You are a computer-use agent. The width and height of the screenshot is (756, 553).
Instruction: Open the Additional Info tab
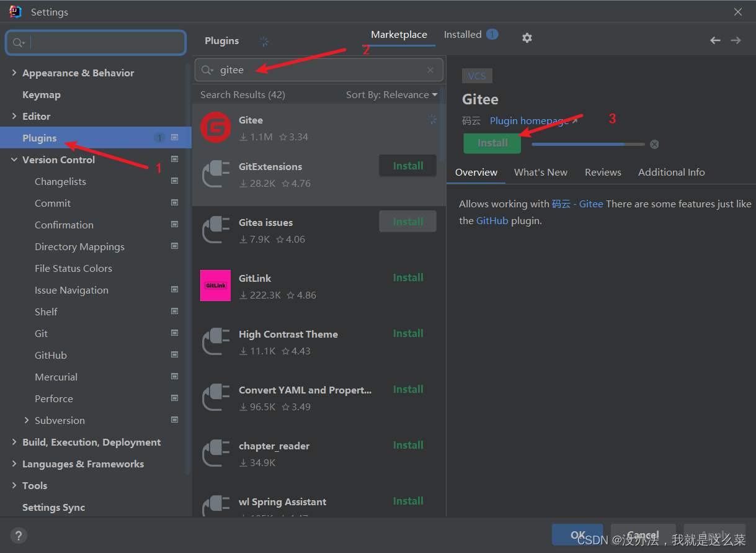(672, 172)
